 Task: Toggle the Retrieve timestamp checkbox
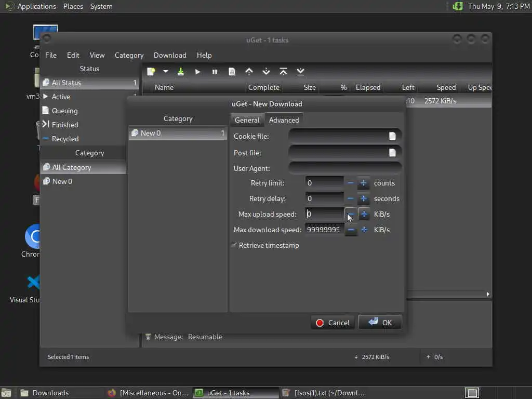[234, 245]
